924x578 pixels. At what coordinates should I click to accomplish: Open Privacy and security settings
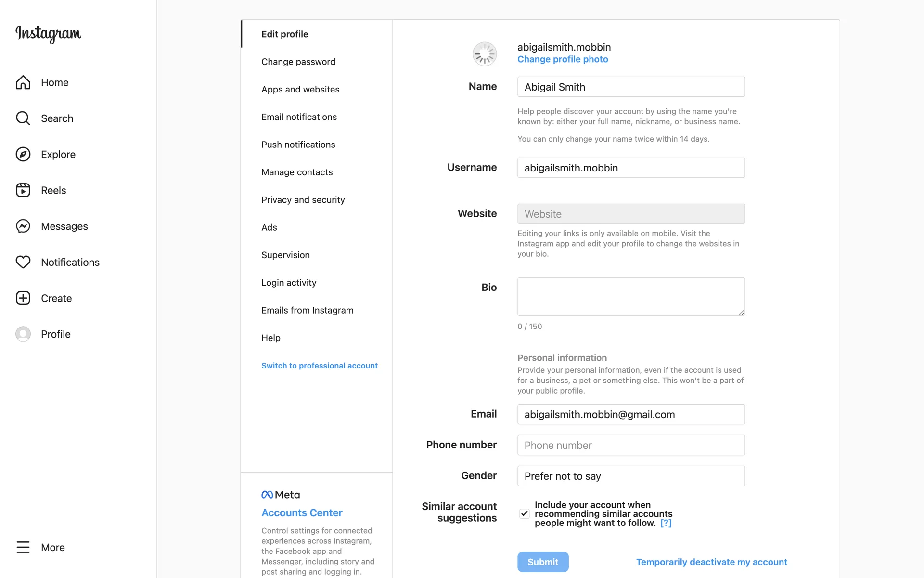(303, 200)
